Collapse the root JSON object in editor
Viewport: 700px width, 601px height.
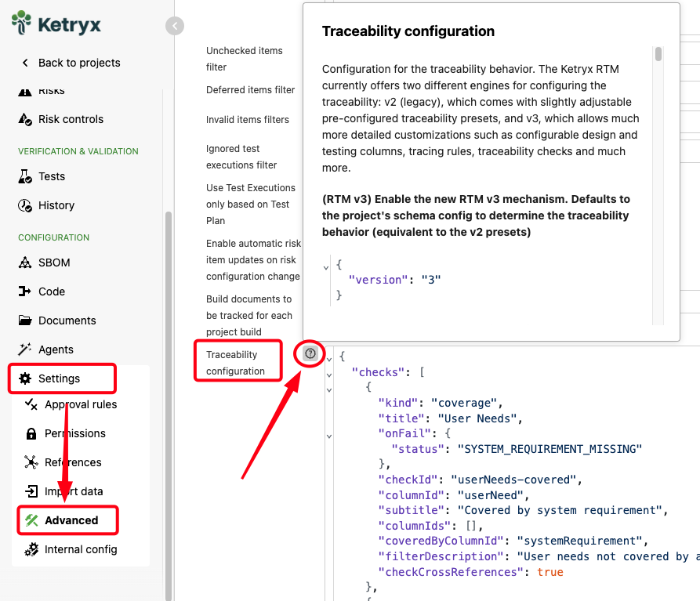329,359
